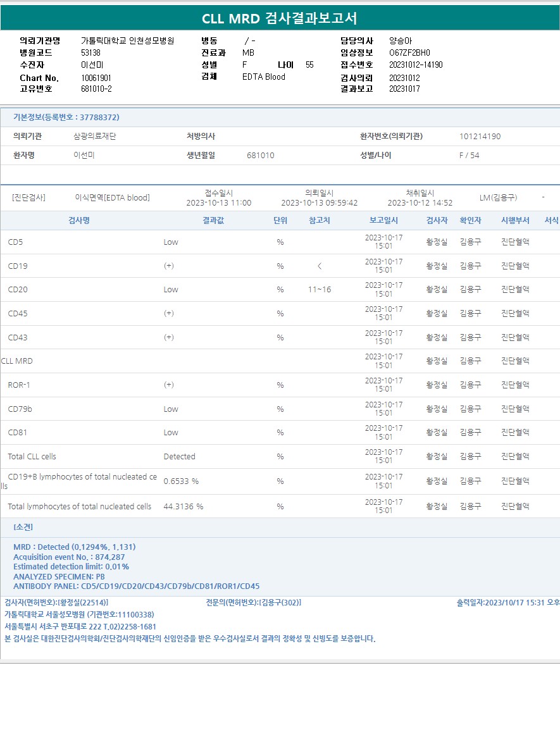Click the MRD : Detected result line

pyautogui.click(x=74, y=547)
